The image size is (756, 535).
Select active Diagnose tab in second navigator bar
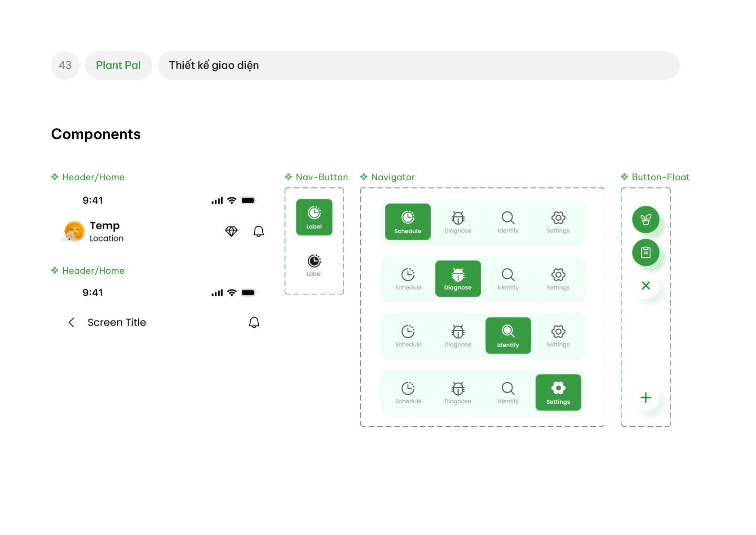(x=458, y=279)
